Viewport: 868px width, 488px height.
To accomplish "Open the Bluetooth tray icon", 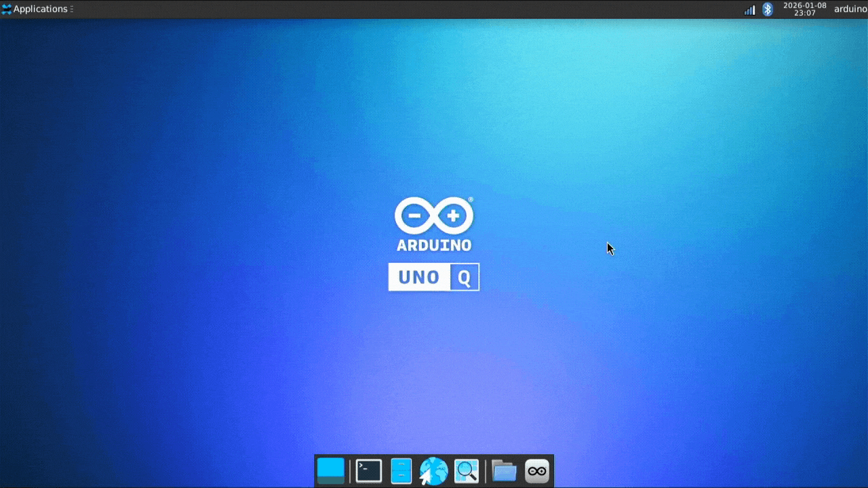I will [768, 9].
